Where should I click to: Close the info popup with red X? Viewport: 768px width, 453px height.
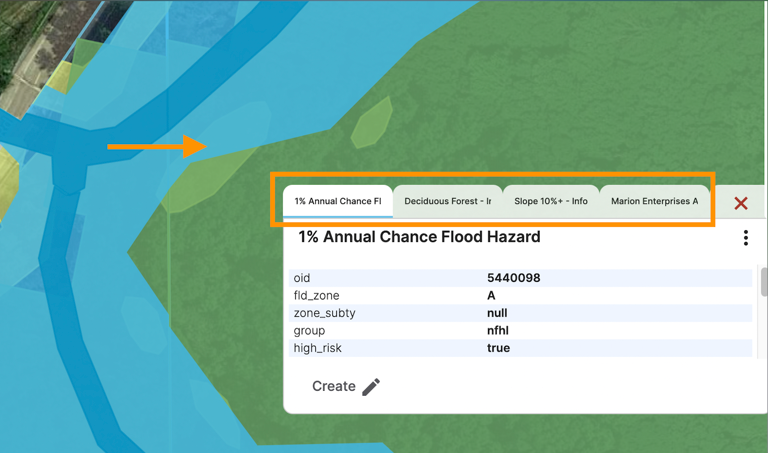click(x=741, y=203)
